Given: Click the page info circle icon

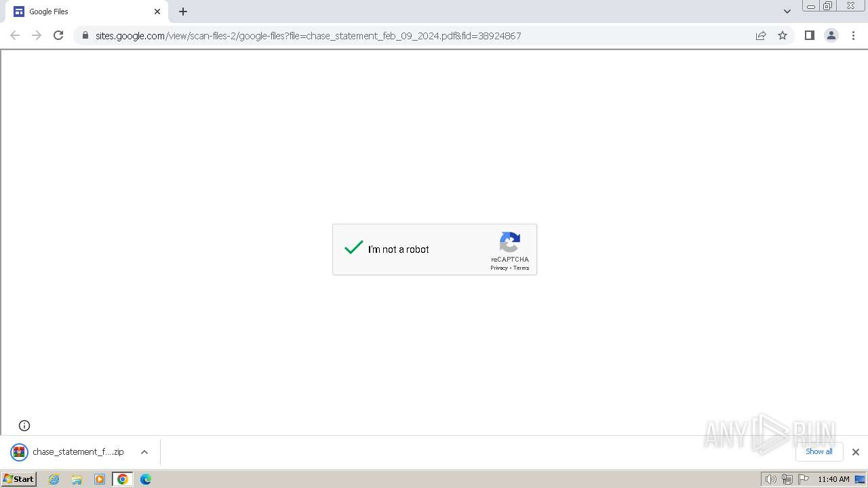Looking at the screenshot, I should (x=24, y=426).
